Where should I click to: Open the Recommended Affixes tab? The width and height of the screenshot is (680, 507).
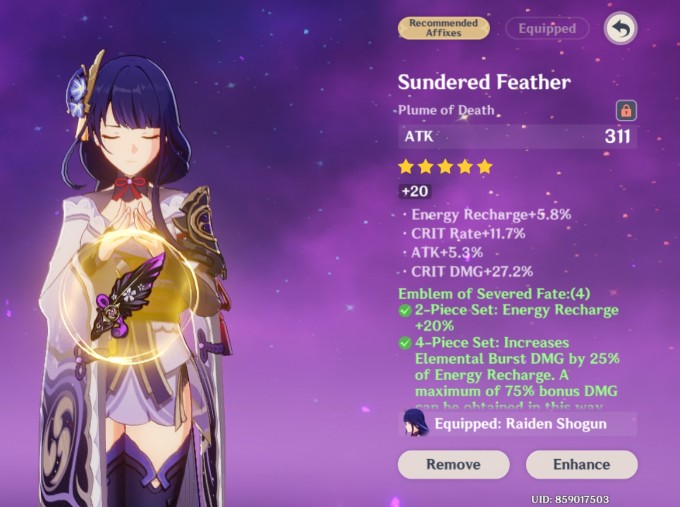[x=444, y=28]
